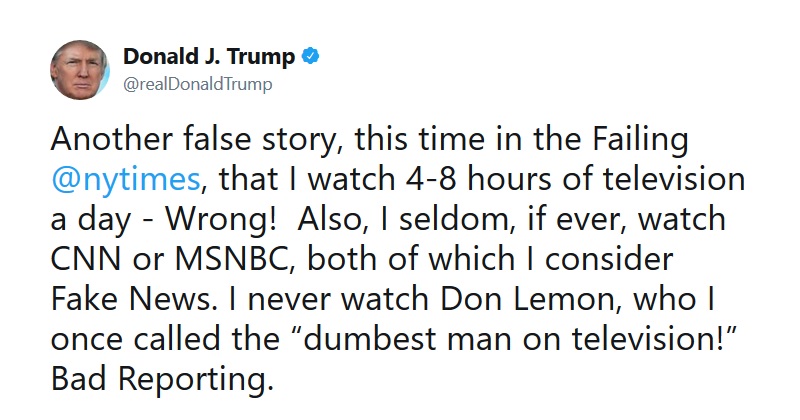The height and width of the screenshot is (420, 800).
Task: Visit the @realDonaldTrump handle link
Action: click(x=198, y=84)
